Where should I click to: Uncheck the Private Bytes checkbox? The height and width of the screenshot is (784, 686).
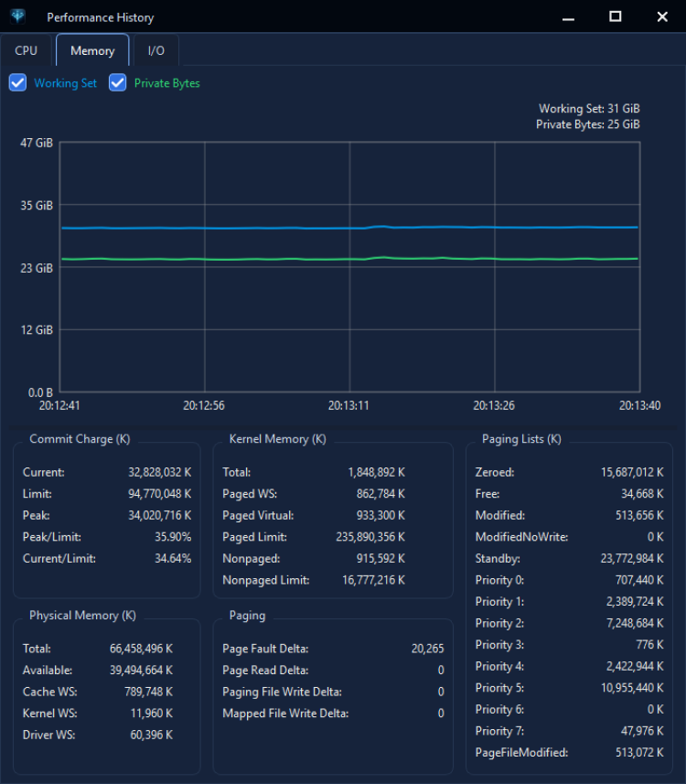(117, 82)
